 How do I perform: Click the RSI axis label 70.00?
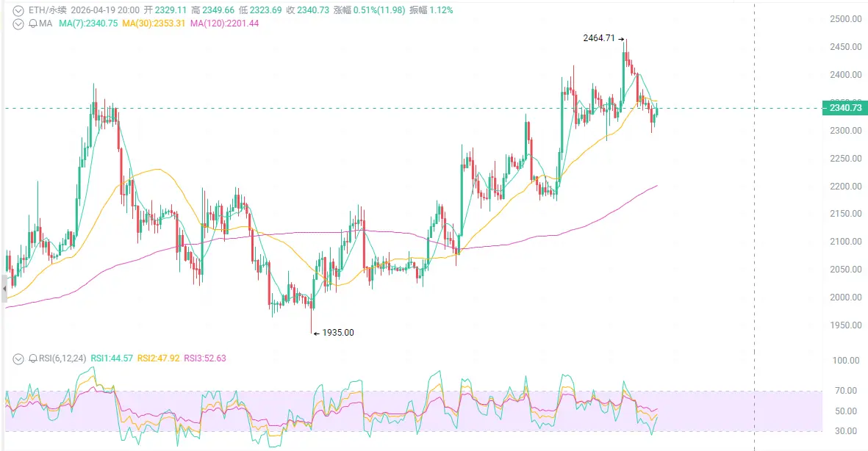[847, 391]
